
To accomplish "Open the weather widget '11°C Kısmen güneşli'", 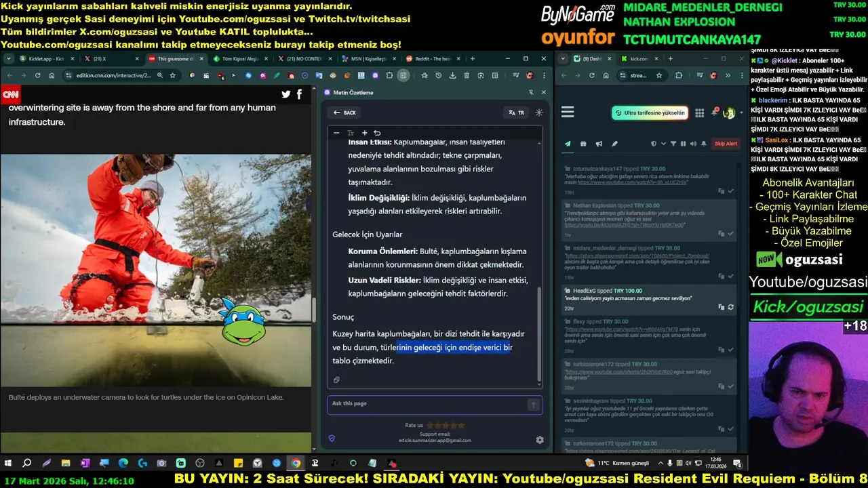I will [617, 463].
